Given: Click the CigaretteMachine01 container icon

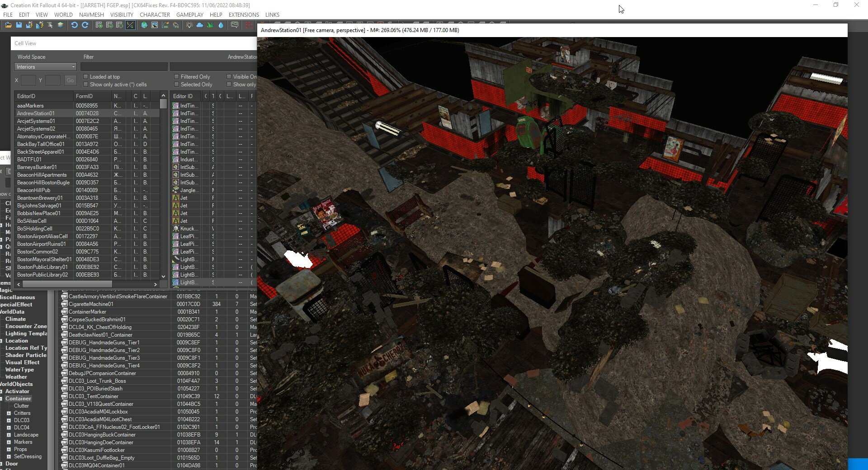Looking at the screenshot, I should [64, 304].
